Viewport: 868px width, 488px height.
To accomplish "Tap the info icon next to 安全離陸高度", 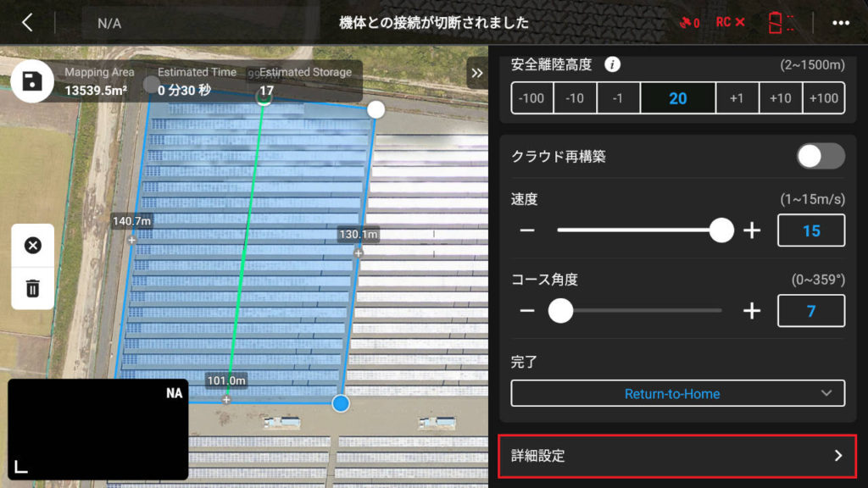I will pos(613,64).
